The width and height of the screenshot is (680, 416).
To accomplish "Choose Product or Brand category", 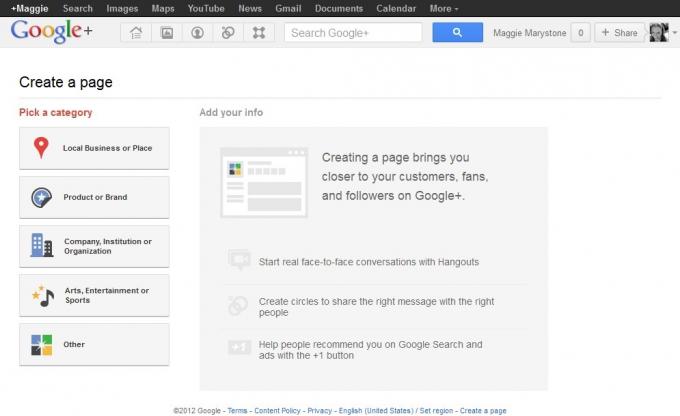I will tap(94, 197).
